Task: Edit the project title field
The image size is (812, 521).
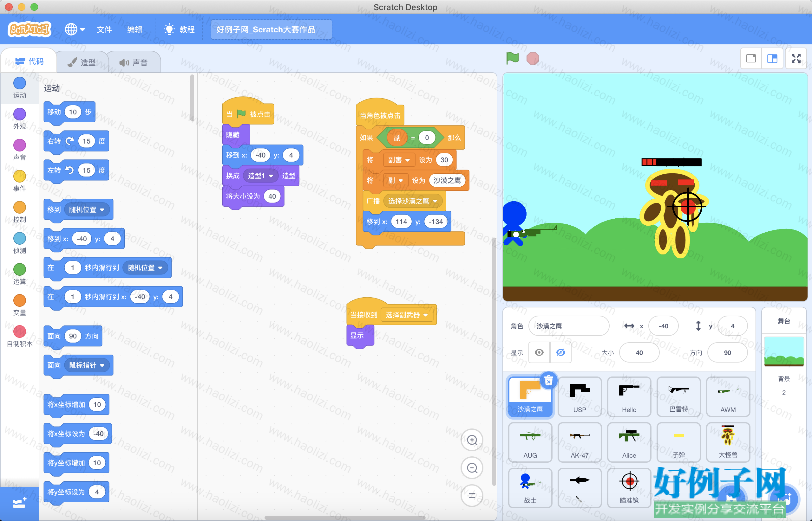Action: click(x=271, y=29)
